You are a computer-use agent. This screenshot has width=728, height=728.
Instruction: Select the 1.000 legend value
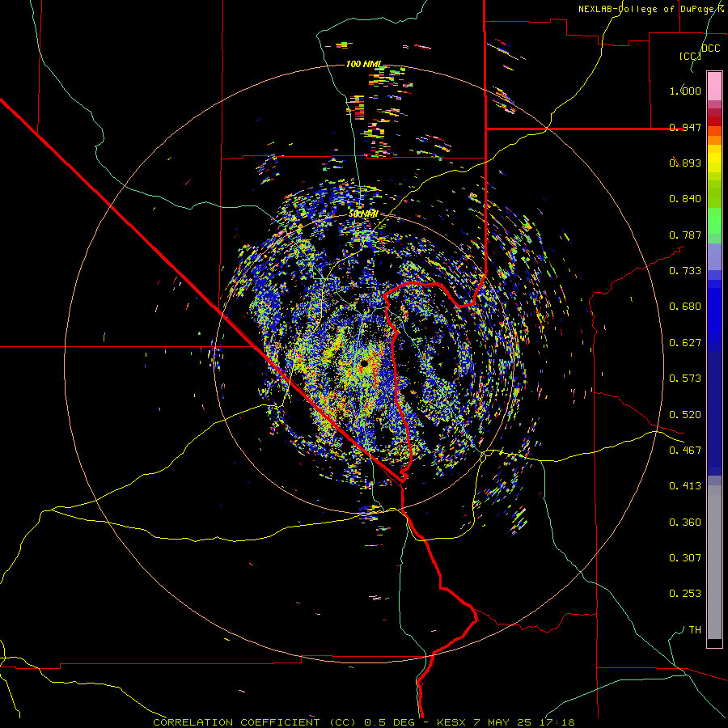tap(685, 91)
